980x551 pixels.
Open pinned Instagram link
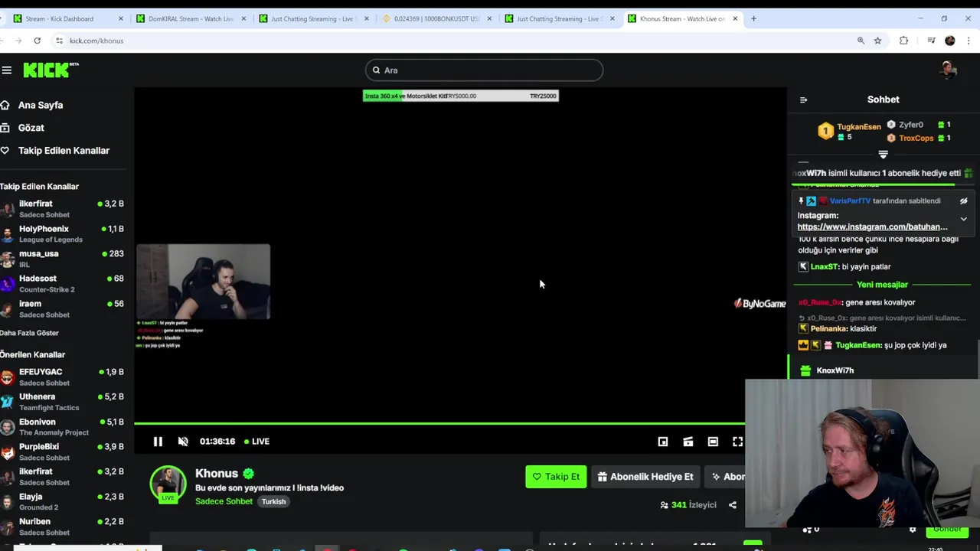click(x=872, y=227)
